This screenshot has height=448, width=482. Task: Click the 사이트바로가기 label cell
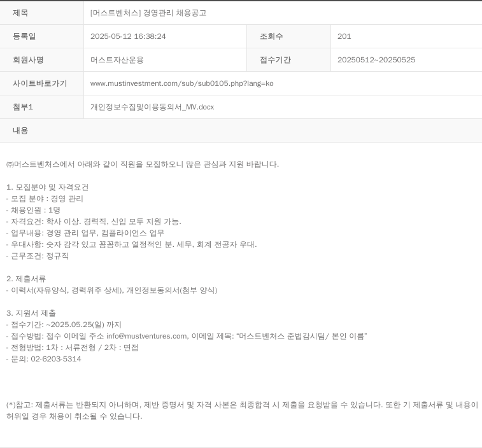(x=41, y=83)
